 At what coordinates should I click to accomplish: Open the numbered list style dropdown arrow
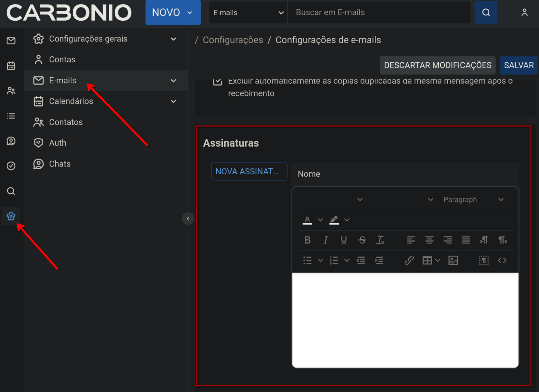(347, 261)
